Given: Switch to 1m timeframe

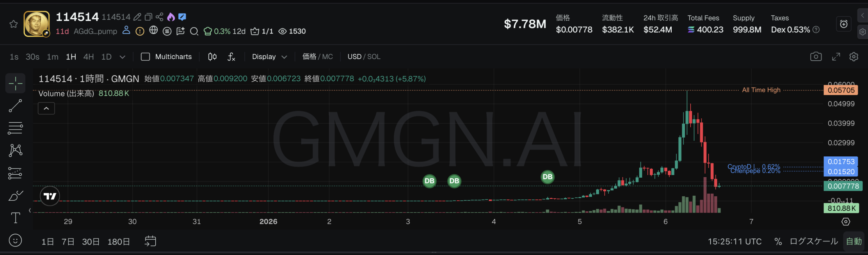Looking at the screenshot, I should (53, 57).
